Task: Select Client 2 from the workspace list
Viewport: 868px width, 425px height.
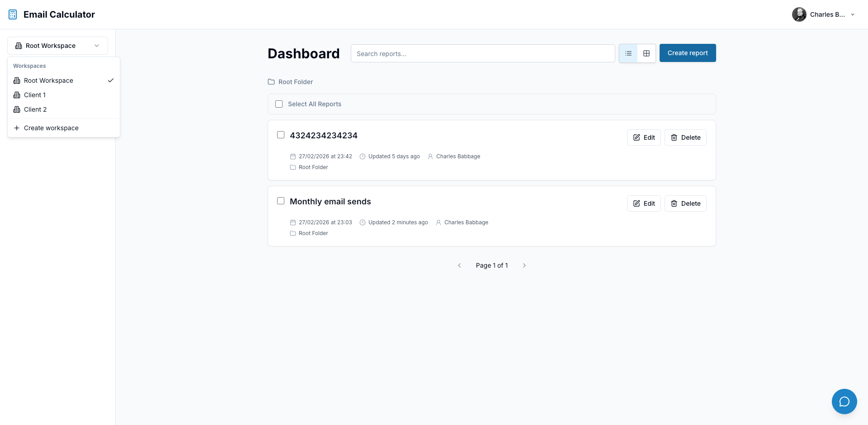Action: tap(35, 109)
